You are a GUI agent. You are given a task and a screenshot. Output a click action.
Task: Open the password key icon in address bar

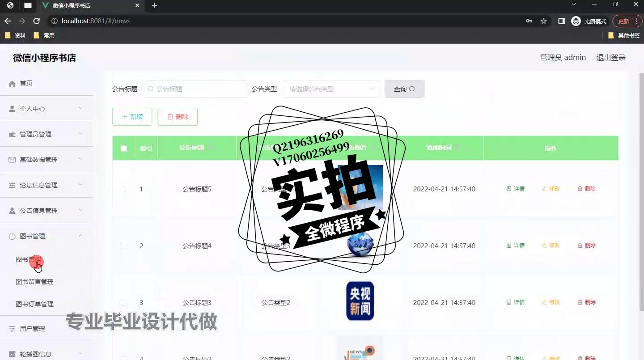click(529, 21)
